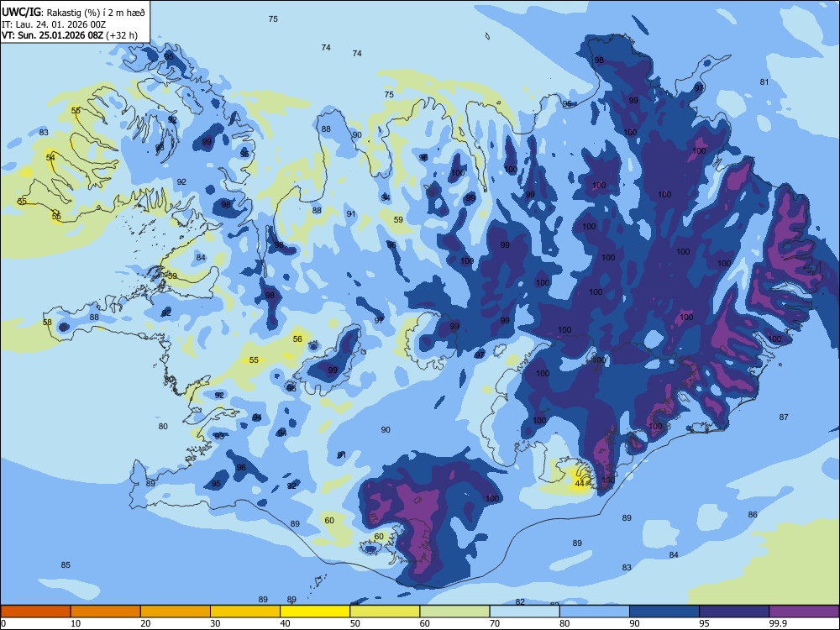Click the medium blue 80–90 legend swatch
840x630 pixels.
coord(594,612)
